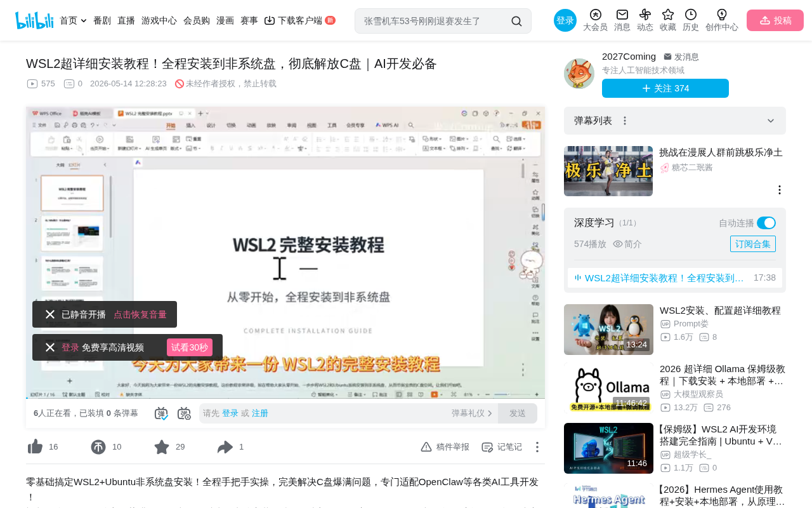Share the video with the arrow icon
This screenshot has height=508, width=812.
(x=225, y=447)
